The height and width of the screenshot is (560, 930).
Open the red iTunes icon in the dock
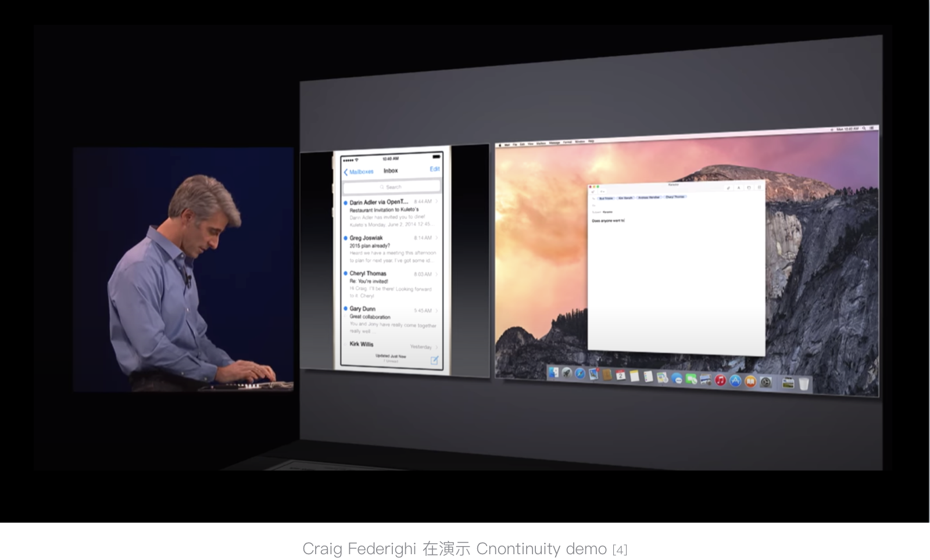(720, 380)
